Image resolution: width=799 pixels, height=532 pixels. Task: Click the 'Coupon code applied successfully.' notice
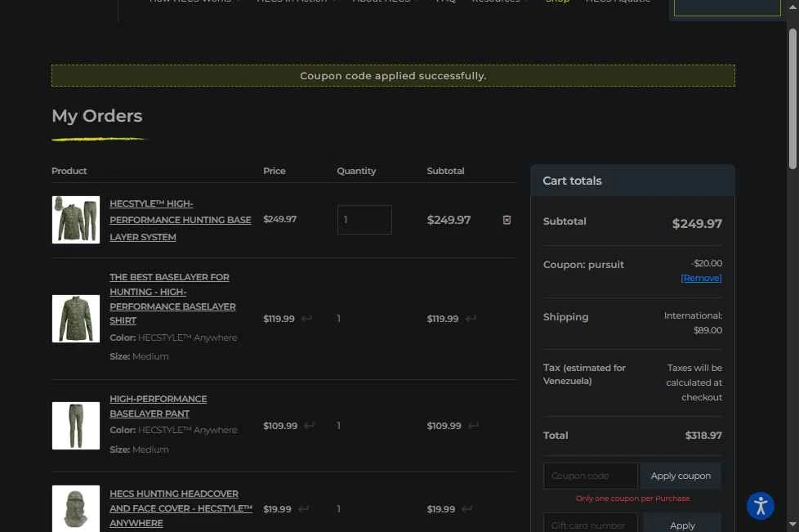(393, 75)
